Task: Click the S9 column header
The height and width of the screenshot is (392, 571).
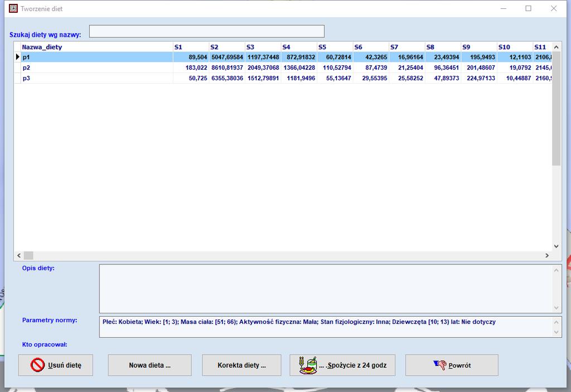Action: point(480,47)
